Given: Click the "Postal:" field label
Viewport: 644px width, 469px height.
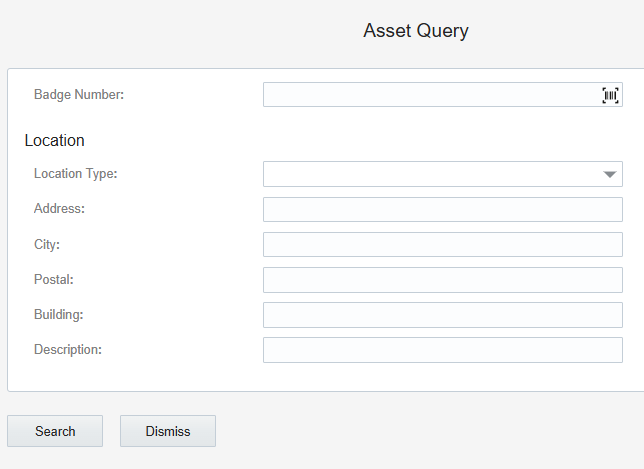Looking at the screenshot, I should pos(54,280).
